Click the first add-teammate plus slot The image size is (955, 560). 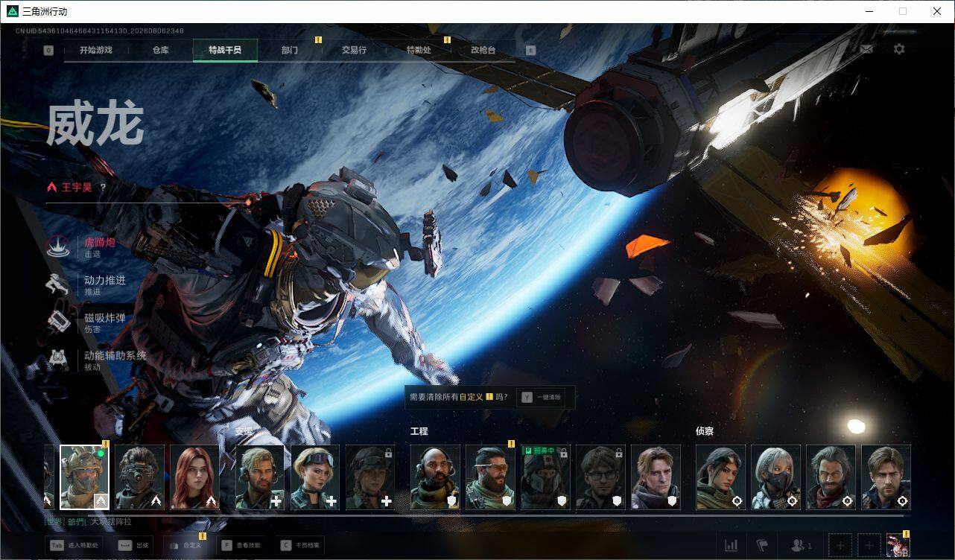pos(840,546)
